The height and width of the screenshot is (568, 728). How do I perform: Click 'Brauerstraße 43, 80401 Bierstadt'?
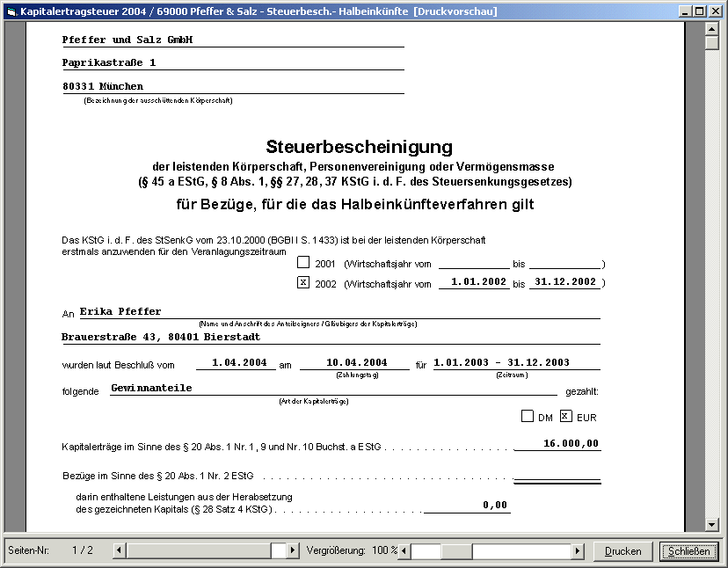161,337
